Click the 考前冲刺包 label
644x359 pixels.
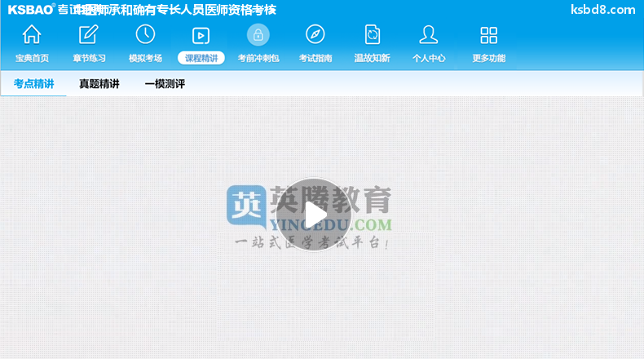[x=258, y=58]
